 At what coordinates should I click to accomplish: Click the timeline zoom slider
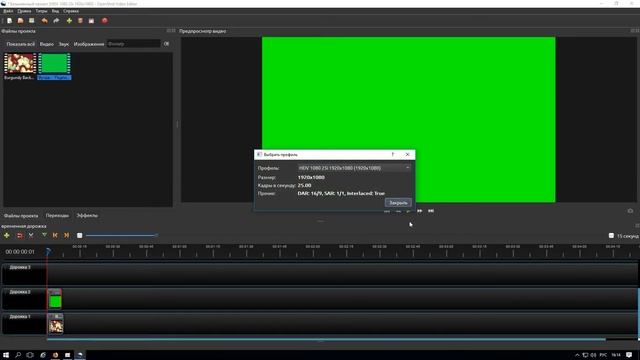[122, 235]
